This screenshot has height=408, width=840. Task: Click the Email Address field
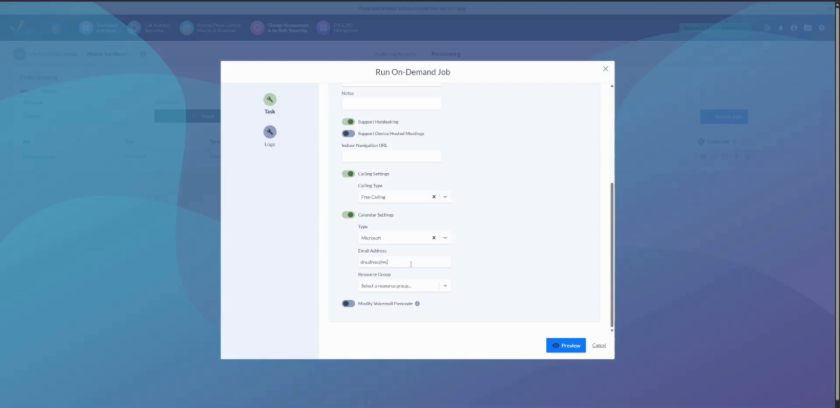tap(404, 262)
